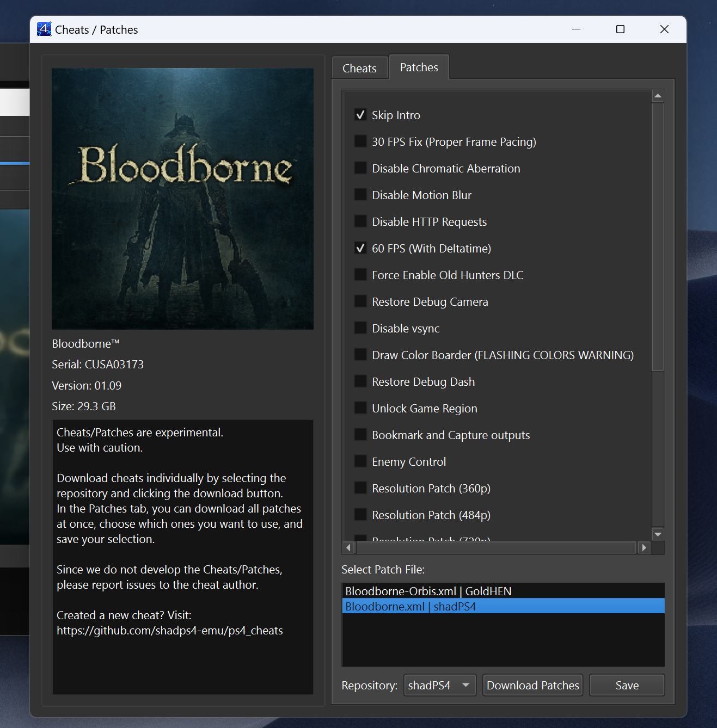Click the scroll left arrow under patch list

coord(349,547)
